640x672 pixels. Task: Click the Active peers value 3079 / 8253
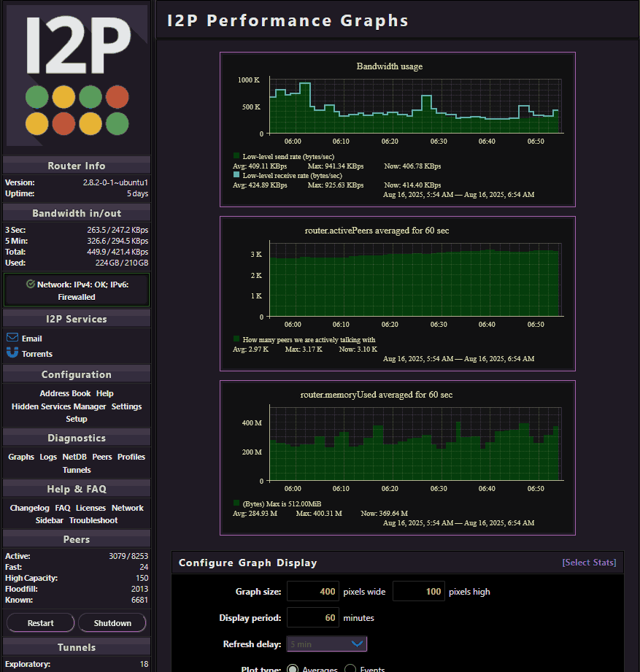point(128,556)
